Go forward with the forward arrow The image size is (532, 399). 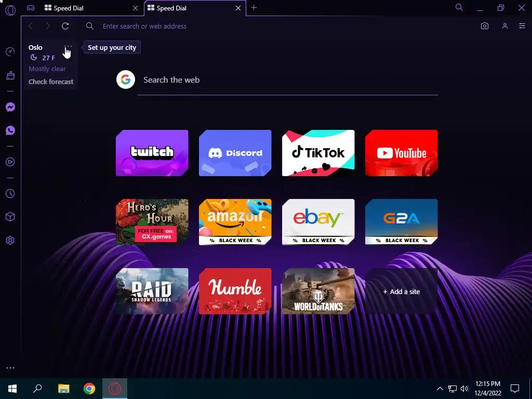(x=48, y=26)
